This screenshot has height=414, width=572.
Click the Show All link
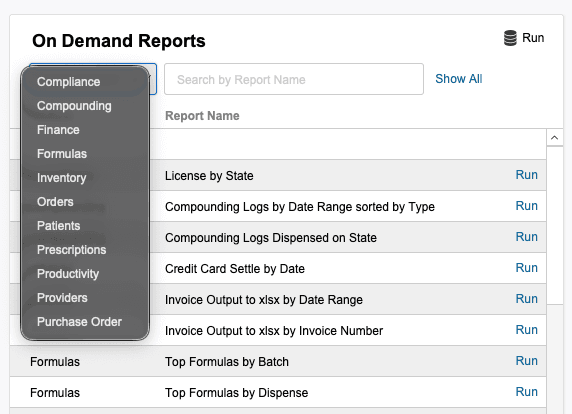point(459,79)
